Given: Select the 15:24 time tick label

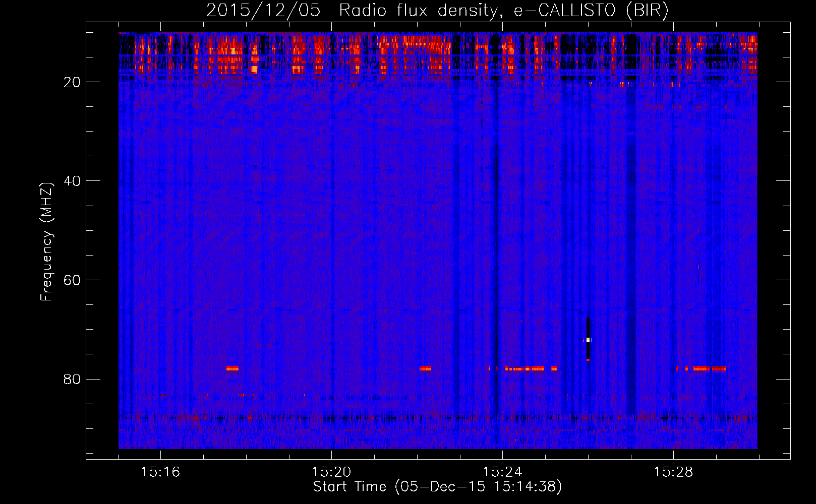Looking at the screenshot, I should point(502,472).
